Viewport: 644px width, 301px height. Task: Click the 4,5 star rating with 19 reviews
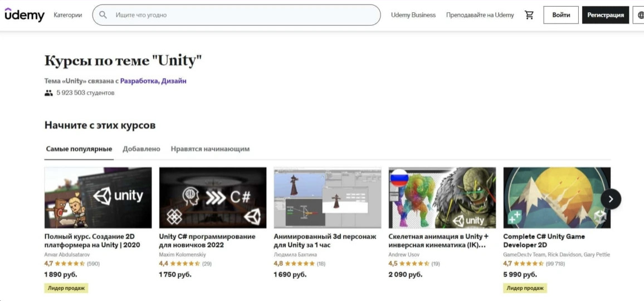tap(414, 264)
